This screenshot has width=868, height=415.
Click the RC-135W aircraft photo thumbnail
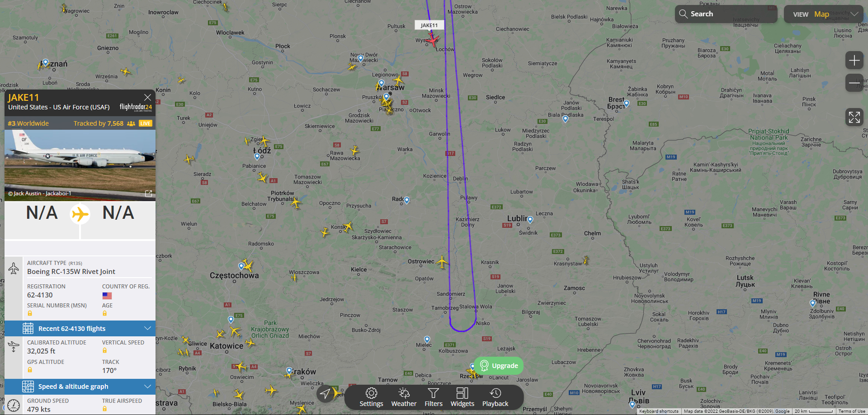(80, 165)
